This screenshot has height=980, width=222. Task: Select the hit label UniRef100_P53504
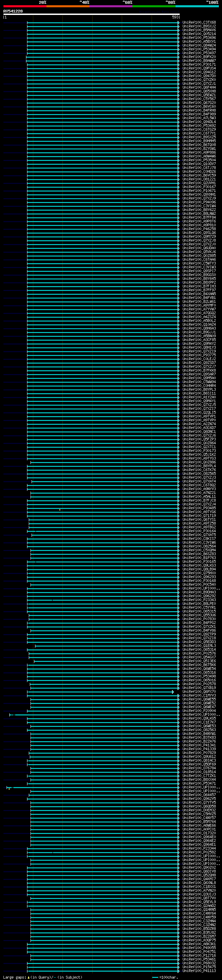[x=199, y=160]
